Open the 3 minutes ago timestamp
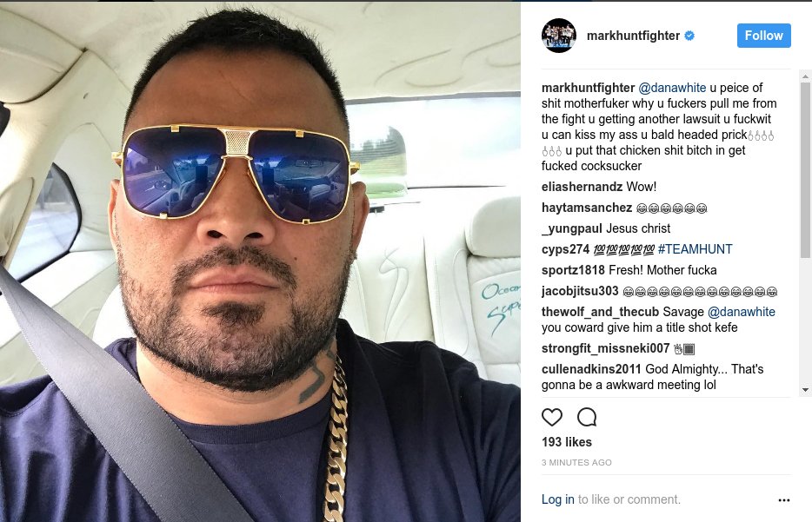The width and height of the screenshot is (812, 522). coord(576,463)
